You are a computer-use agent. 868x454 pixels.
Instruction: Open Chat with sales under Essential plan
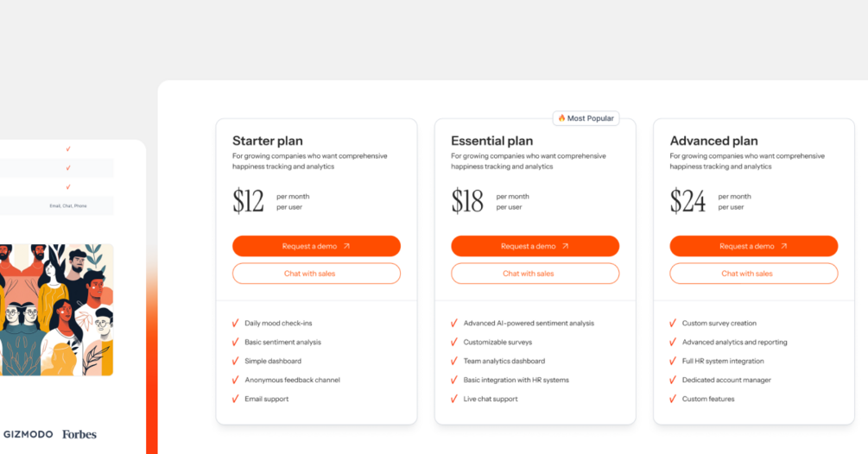(535, 274)
